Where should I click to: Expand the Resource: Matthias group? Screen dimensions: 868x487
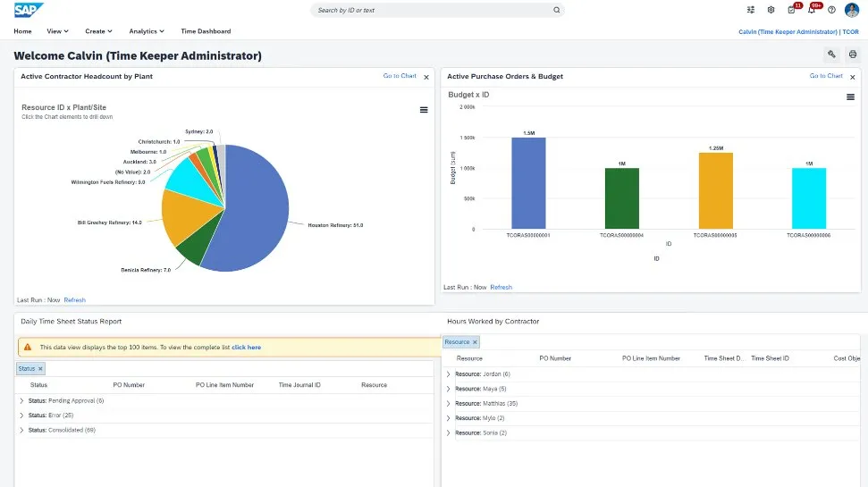[x=448, y=403]
